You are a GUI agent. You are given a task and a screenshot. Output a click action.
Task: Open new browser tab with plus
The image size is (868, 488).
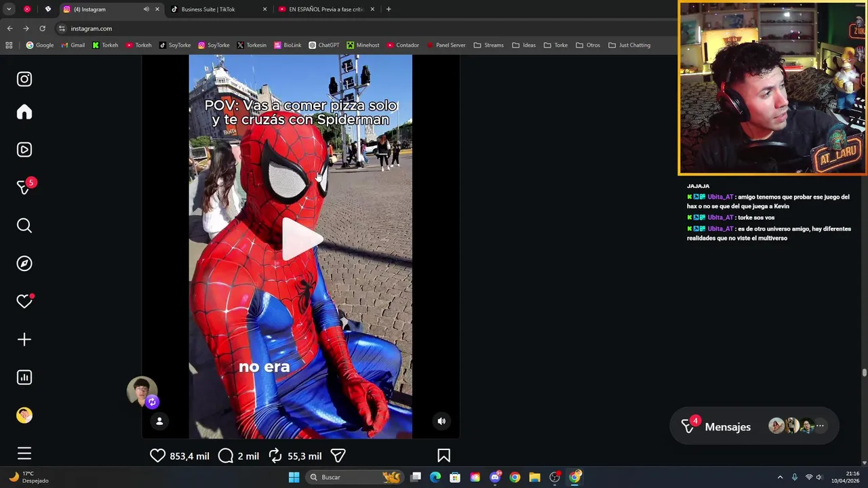click(389, 9)
